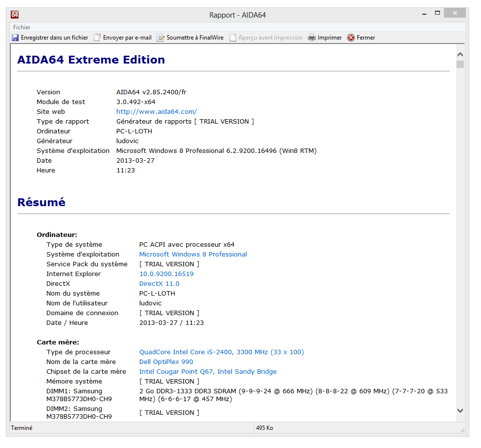Viewport: 481px width, 448px height.
Task: Click the Chipset de la carte mère label
Action: click(x=86, y=372)
